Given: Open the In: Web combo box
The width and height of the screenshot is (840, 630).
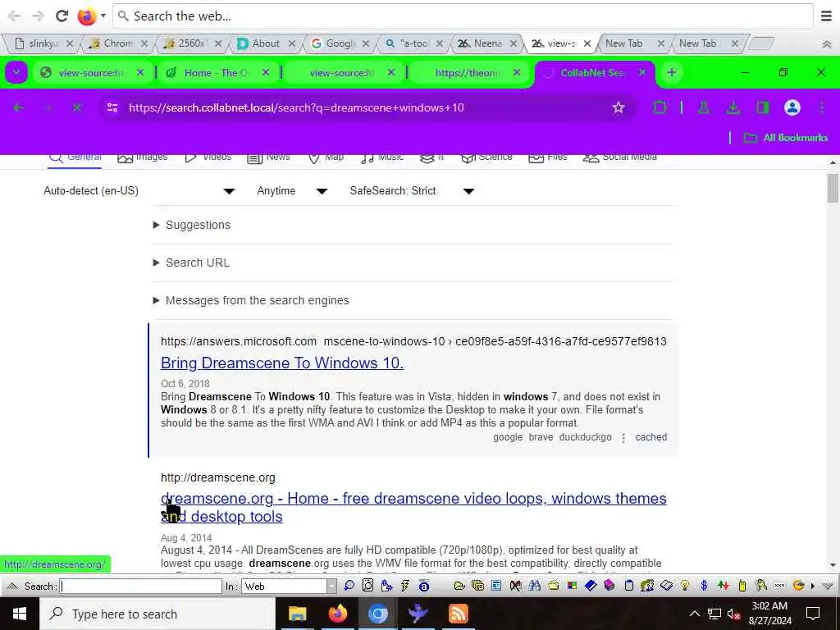Looking at the screenshot, I should (x=289, y=586).
